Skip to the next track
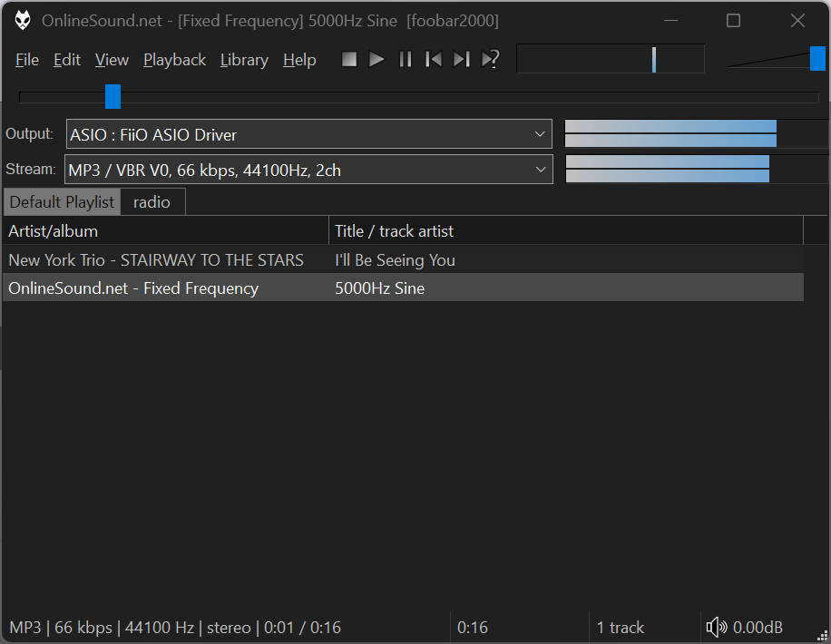Screen dimensions: 831x644 click(461, 59)
